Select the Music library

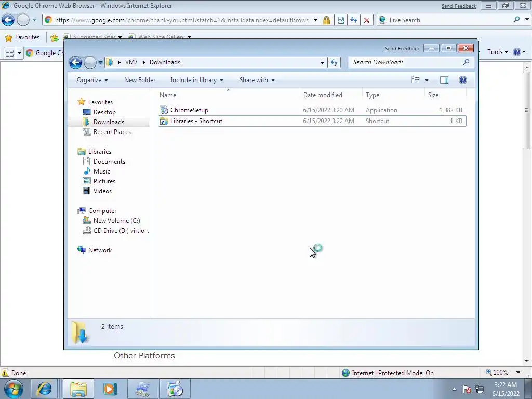pyautogui.click(x=102, y=171)
